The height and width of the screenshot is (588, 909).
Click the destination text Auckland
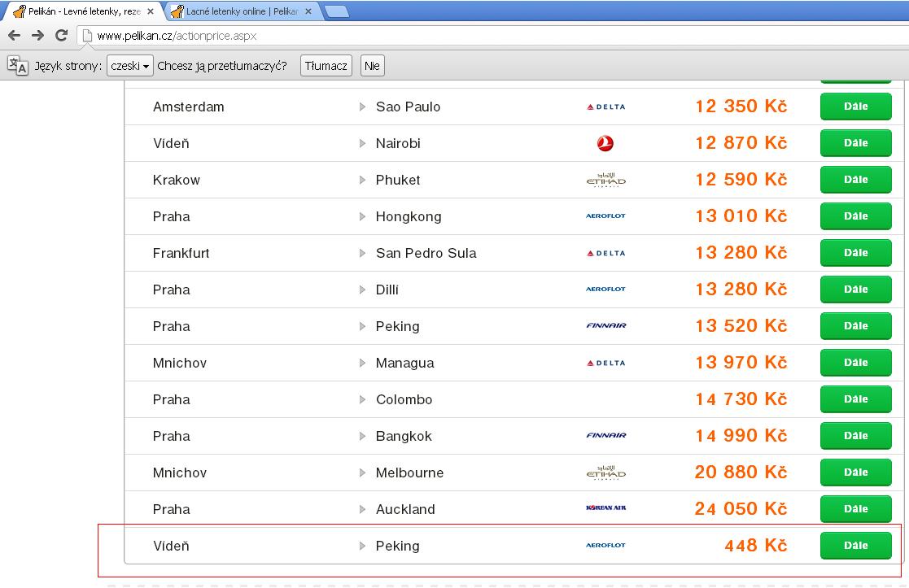click(405, 509)
